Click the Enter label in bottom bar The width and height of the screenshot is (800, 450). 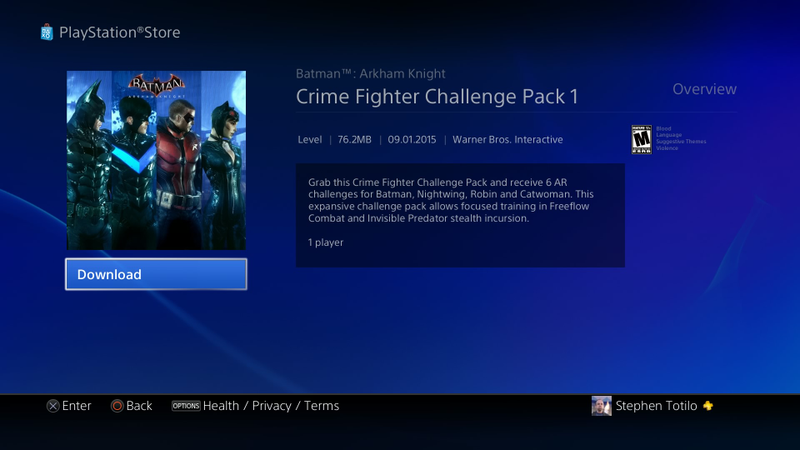(77, 406)
